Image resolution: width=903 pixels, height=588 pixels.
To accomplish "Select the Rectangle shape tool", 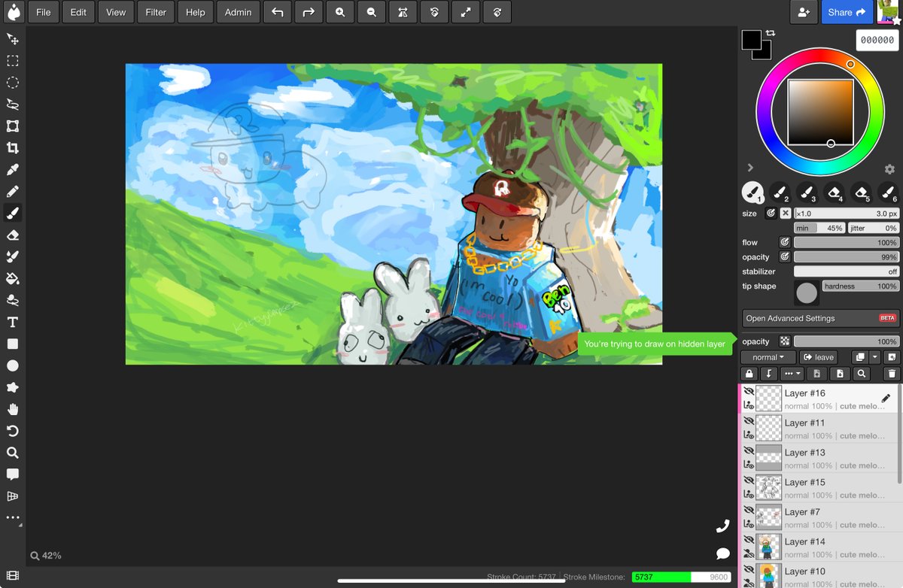I will 12,344.
